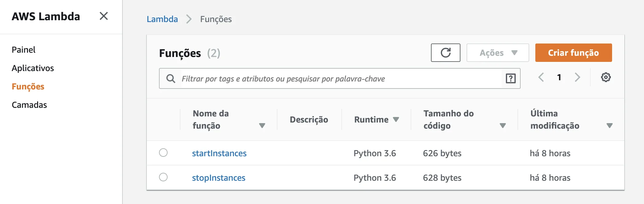Refresh the functions list
This screenshot has height=204, width=644.
[445, 53]
